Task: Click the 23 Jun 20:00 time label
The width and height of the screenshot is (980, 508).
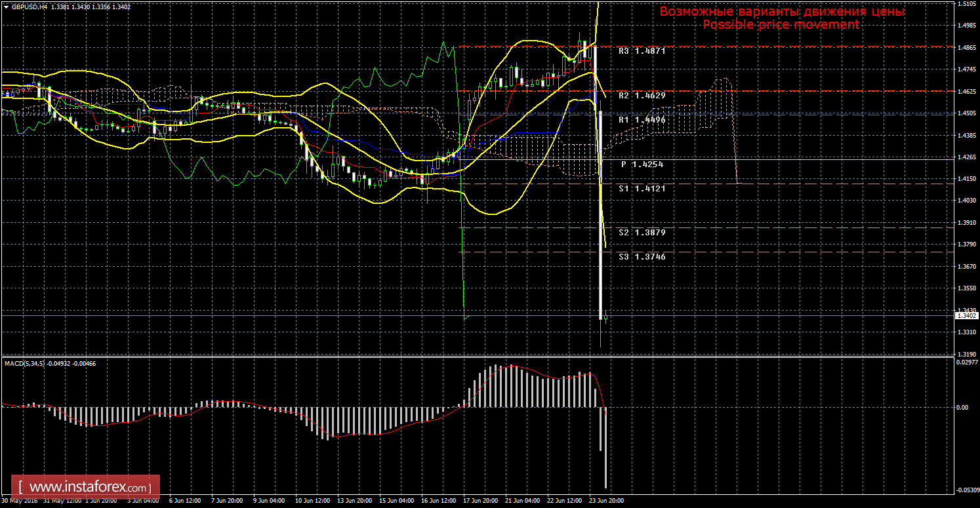Action: tap(605, 500)
